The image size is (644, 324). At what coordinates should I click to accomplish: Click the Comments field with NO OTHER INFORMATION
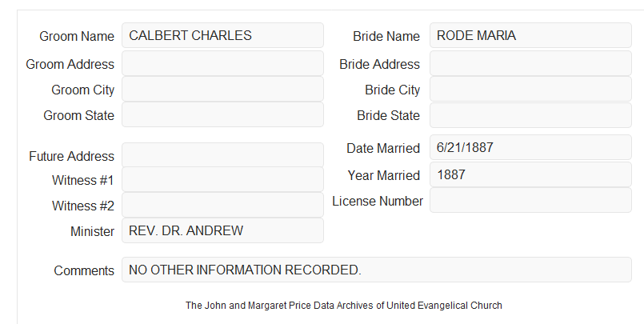(x=377, y=270)
